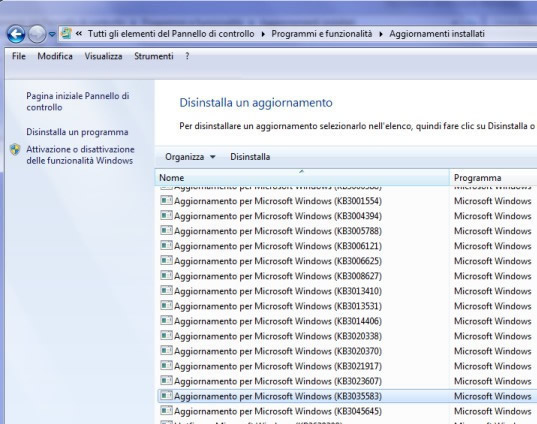Click update icon for KB3045645
The width and height of the screenshot is (537, 424).
[x=166, y=410]
